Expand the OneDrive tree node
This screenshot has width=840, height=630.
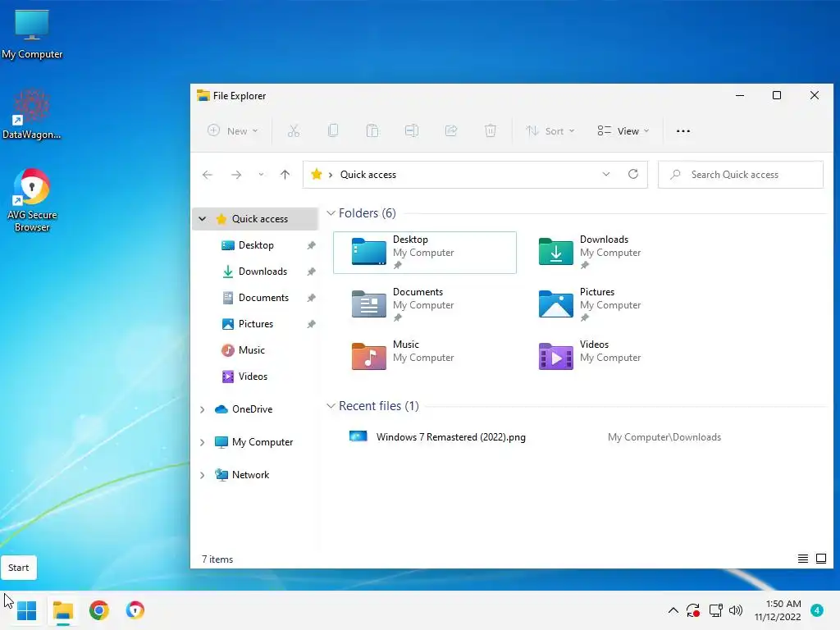[x=202, y=409]
